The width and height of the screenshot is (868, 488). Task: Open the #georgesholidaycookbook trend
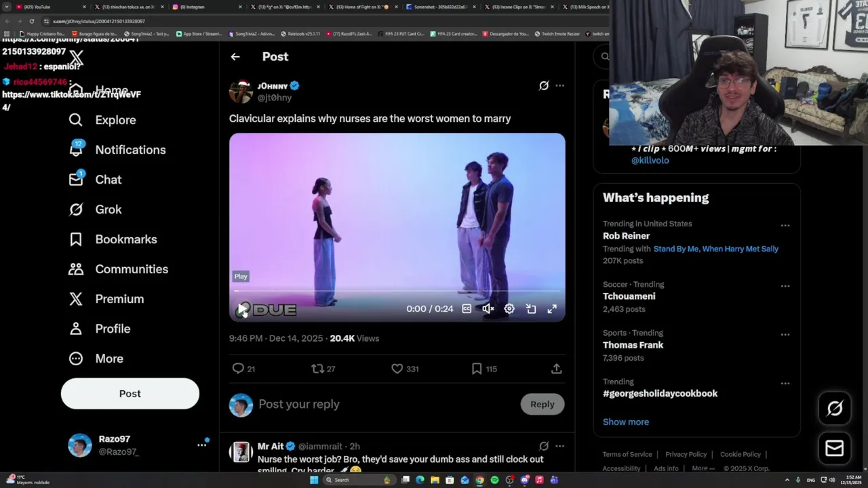660,393
